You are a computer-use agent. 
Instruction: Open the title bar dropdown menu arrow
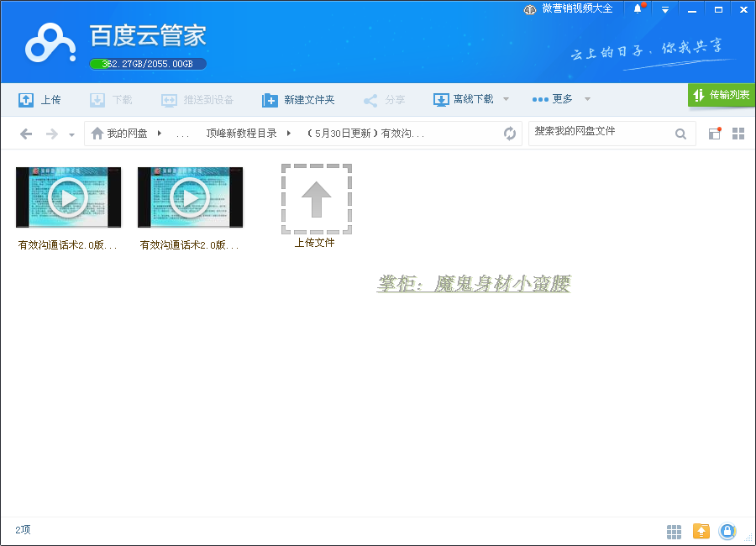tap(665, 9)
